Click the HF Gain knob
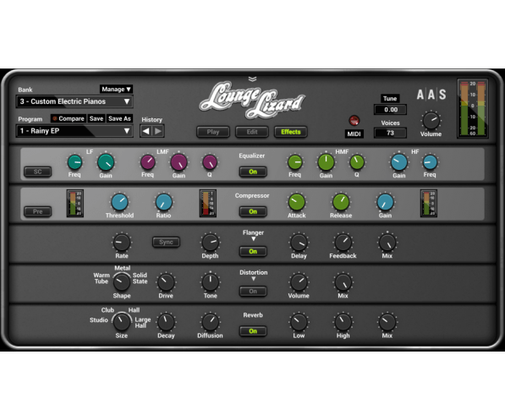505x420 pixels. 399,162
